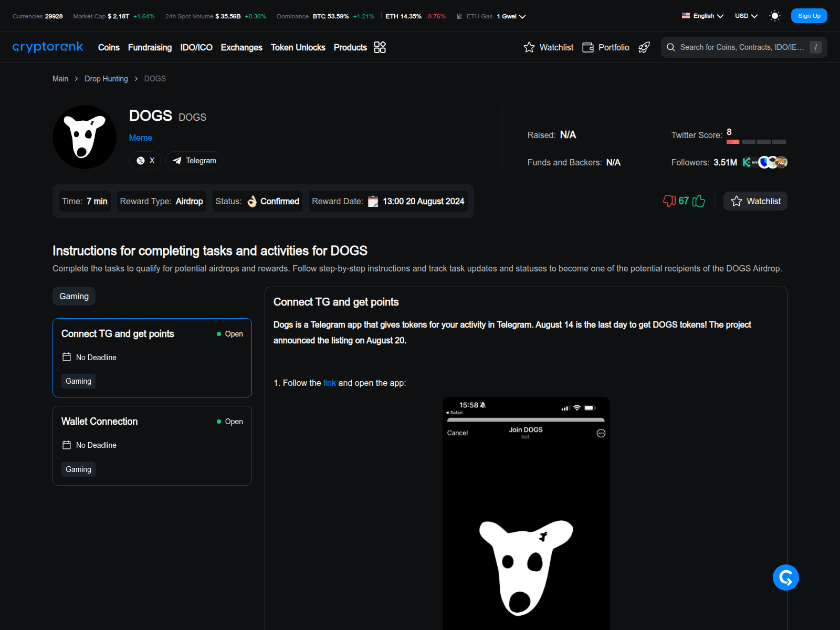The width and height of the screenshot is (840, 630).
Task: Click the Join DOGS phone screenshot
Action: (526, 513)
